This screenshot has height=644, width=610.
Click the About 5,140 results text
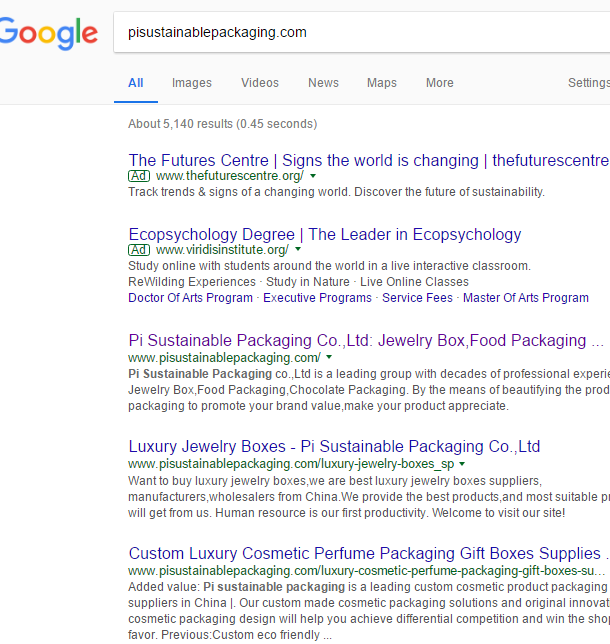coord(222,124)
